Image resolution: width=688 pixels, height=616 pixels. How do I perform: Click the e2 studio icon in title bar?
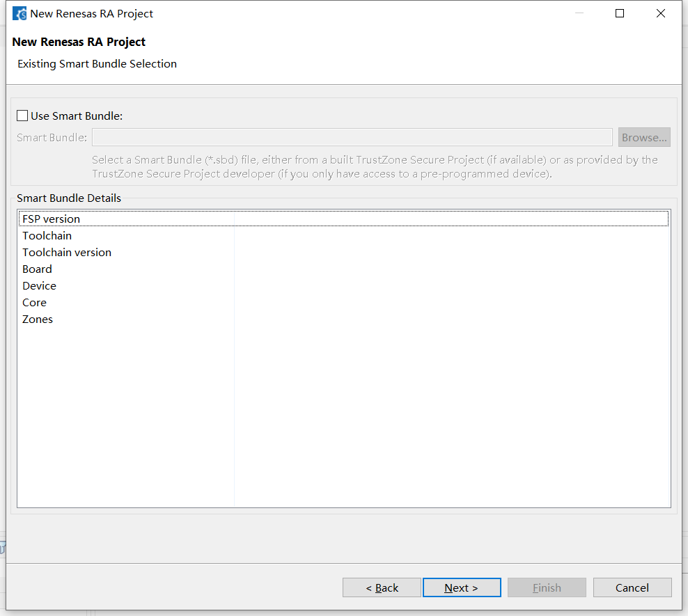19,14
